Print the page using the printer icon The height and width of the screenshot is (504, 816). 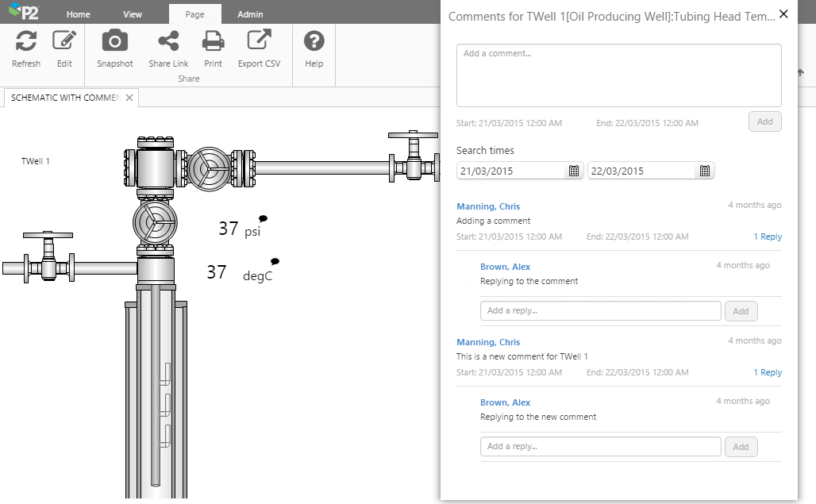pos(213,41)
